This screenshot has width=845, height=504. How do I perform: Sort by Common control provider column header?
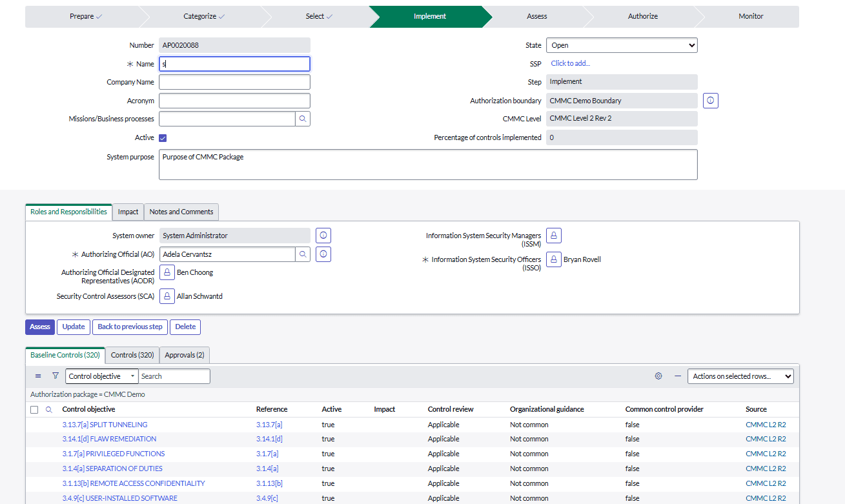pyautogui.click(x=664, y=409)
